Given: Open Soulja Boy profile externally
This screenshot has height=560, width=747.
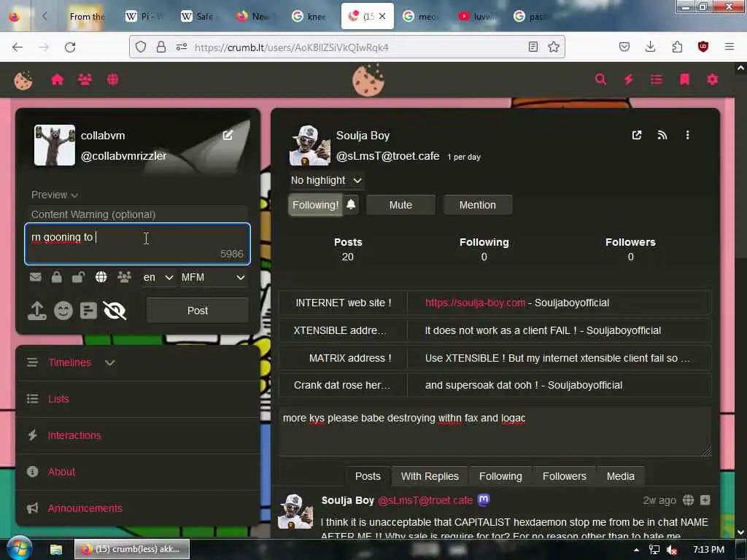Looking at the screenshot, I should [636, 135].
